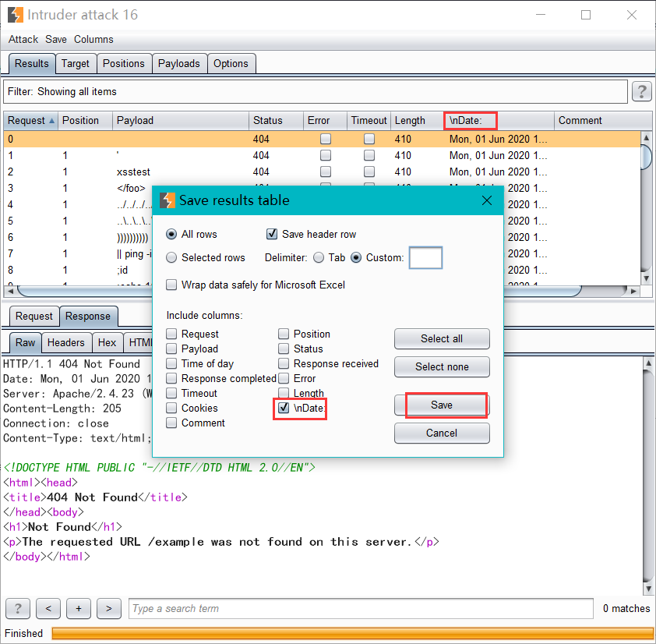This screenshot has height=644, width=656.
Task: Open the Attack menu
Action: point(23,39)
